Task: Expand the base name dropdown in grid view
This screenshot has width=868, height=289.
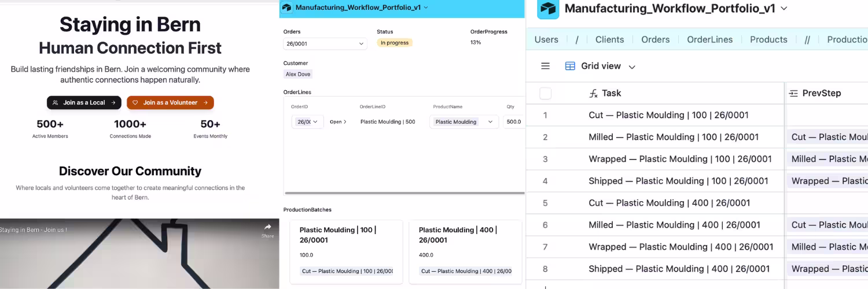Action: (784, 8)
